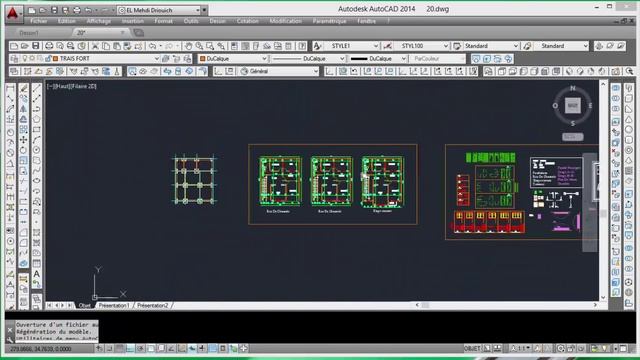Click the Open file icon in standard toolbar

click(x=24, y=46)
